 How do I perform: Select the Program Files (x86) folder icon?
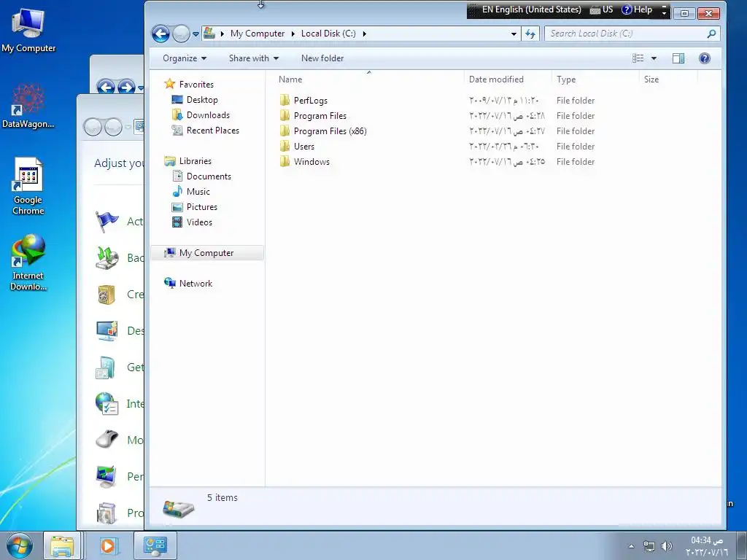[285, 131]
